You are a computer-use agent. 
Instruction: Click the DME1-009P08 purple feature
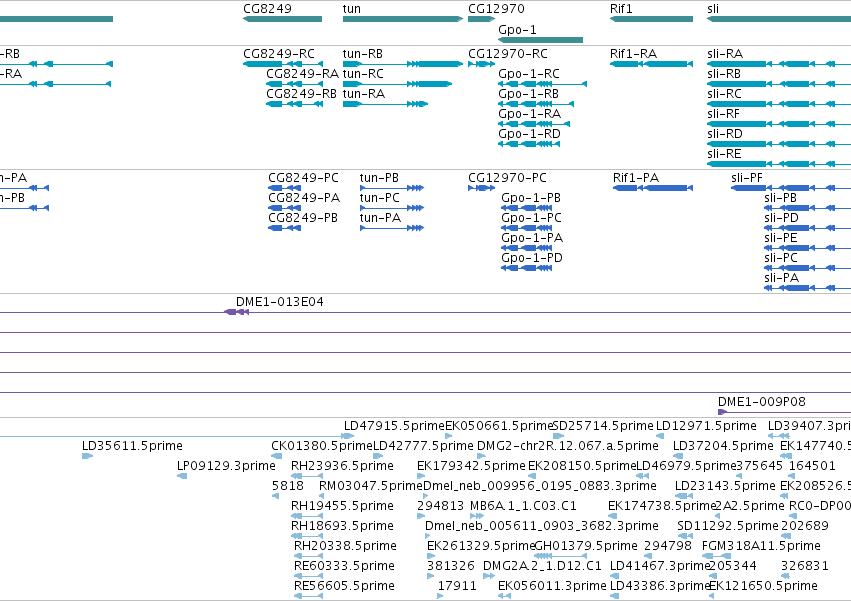[x=784, y=412]
